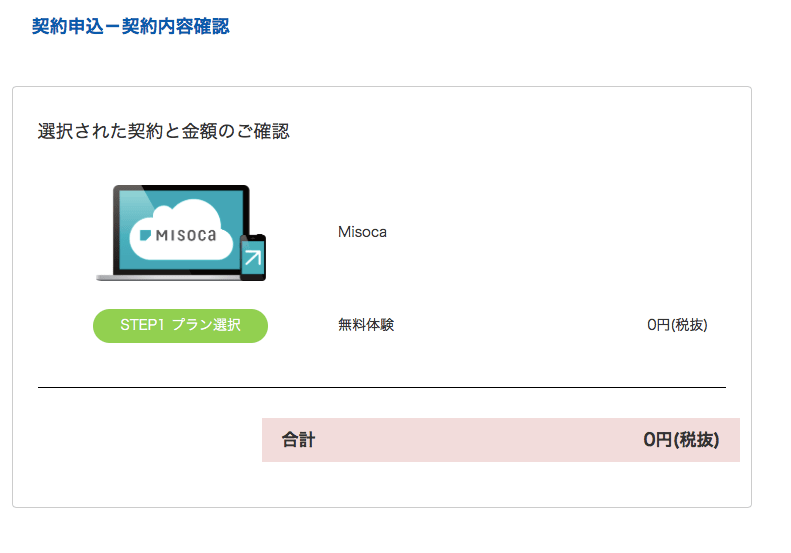Click the Misoca product name text

tap(362, 232)
